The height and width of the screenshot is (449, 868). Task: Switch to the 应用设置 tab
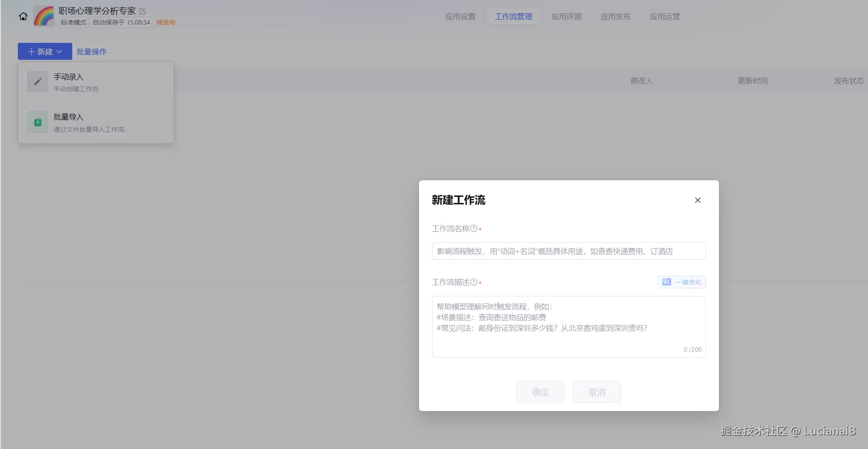460,16
